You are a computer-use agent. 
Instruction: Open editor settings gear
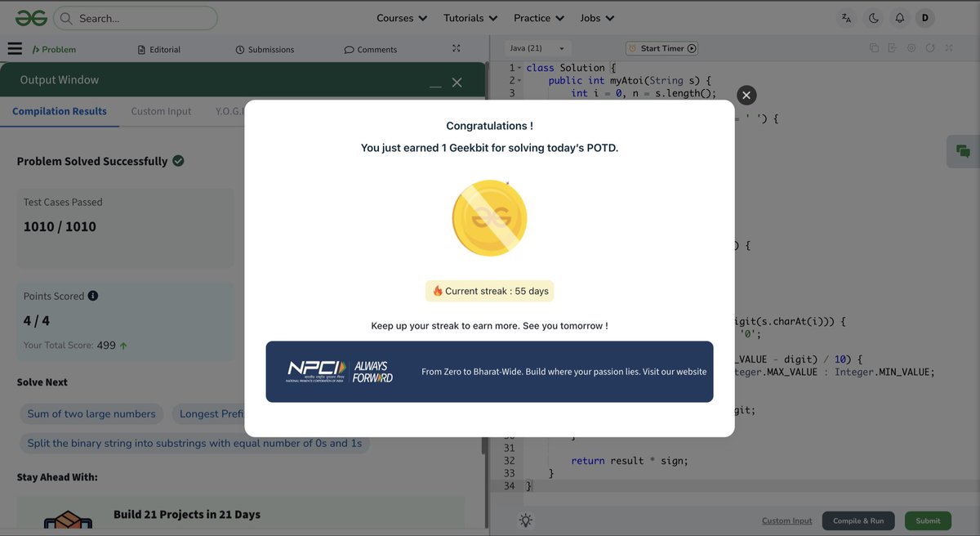pyautogui.click(x=911, y=48)
